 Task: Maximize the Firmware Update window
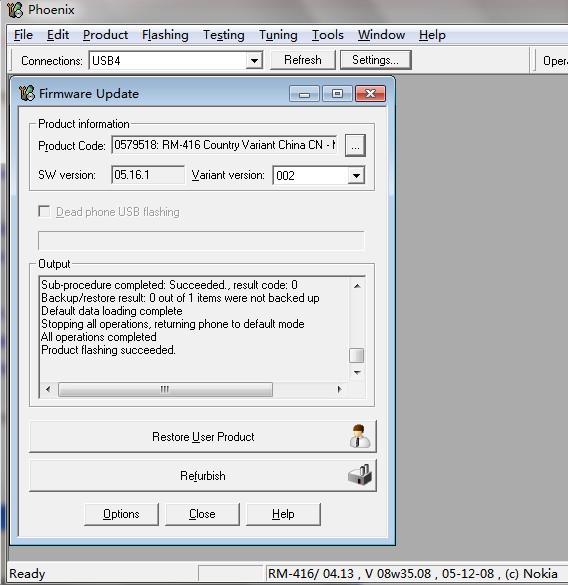click(x=337, y=93)
